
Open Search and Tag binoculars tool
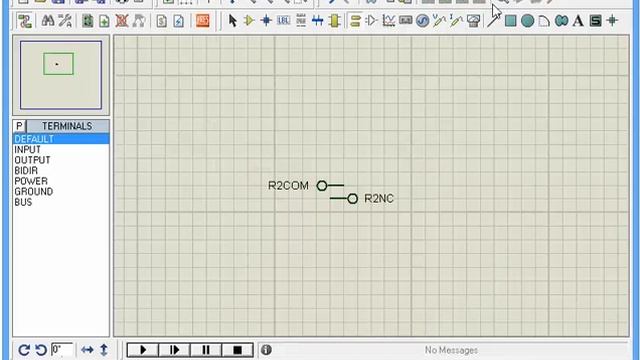48,20
